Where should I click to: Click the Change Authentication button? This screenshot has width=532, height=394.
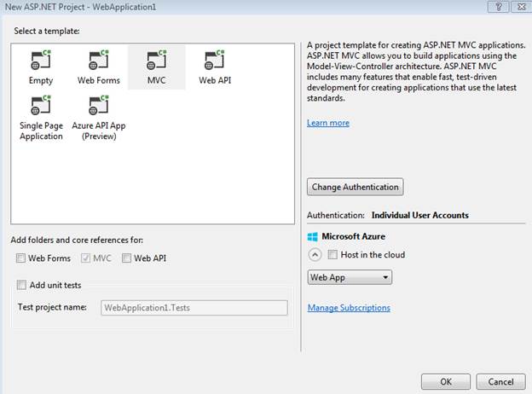[355, 187]
